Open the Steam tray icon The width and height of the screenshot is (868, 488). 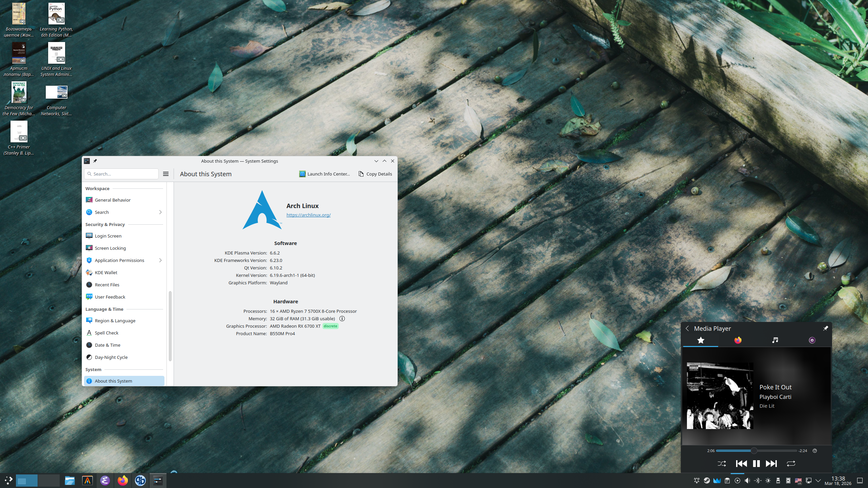pyautogui.click(x=707, y=481)
